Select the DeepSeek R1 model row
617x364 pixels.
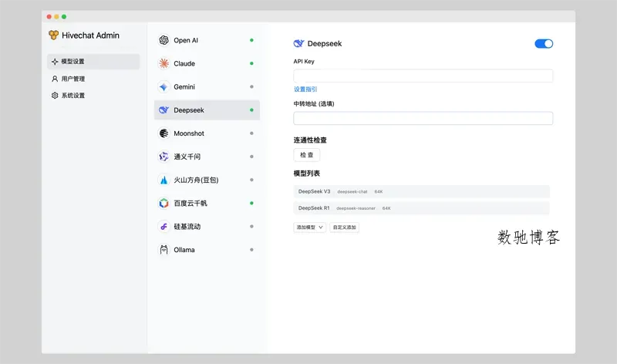click(421, 208)
